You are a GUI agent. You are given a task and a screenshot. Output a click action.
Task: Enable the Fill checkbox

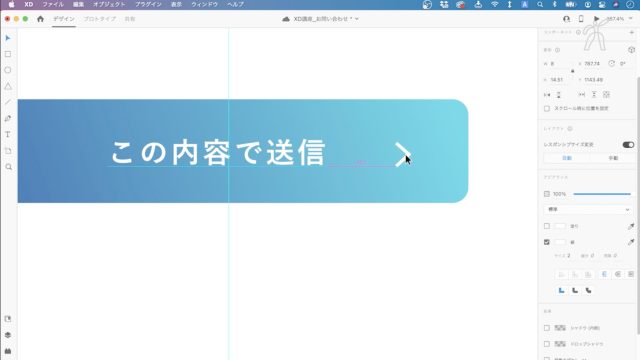[x=547, y=226]
